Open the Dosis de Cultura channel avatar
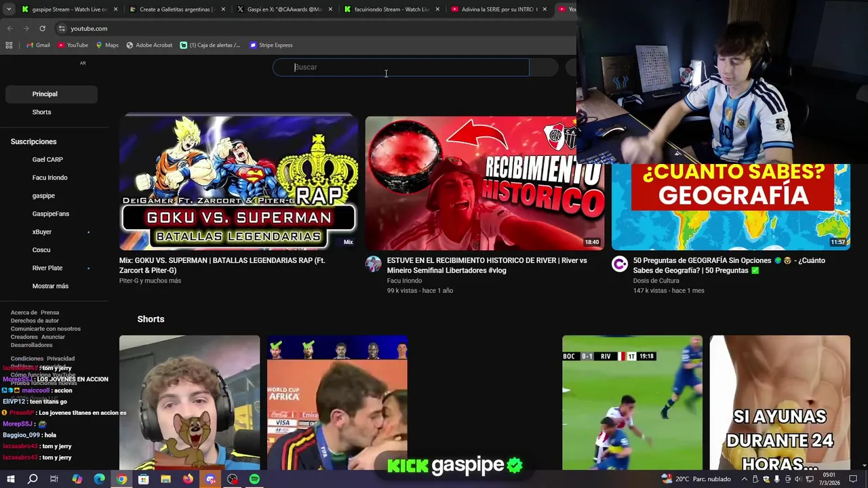 [x=620, y=264]
